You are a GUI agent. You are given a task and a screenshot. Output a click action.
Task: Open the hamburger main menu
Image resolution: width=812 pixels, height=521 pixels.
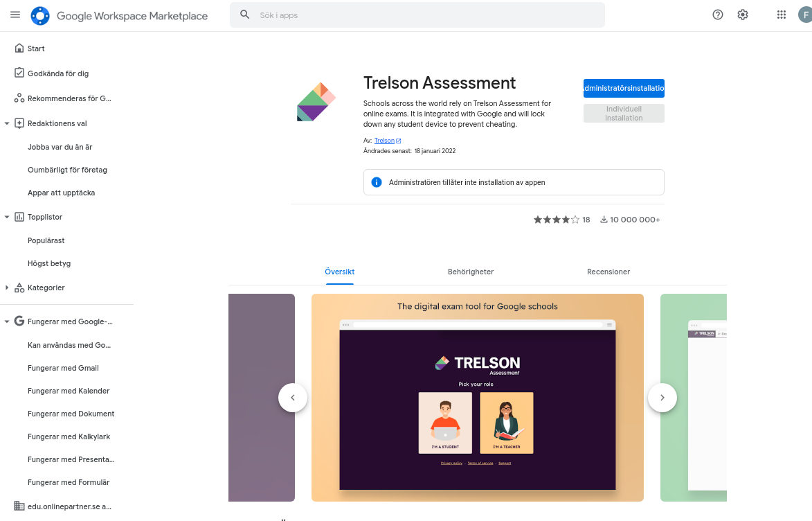[15, 15]
